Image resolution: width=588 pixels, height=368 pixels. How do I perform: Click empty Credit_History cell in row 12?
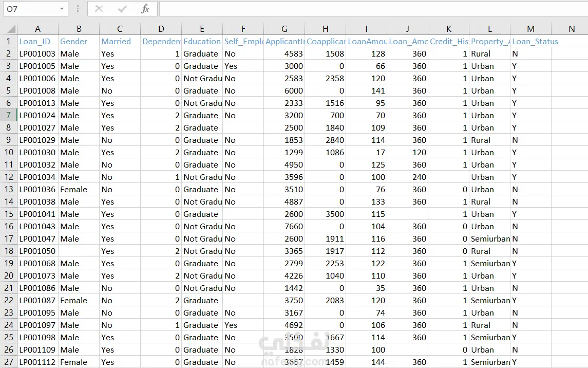(x=448, y=177)
